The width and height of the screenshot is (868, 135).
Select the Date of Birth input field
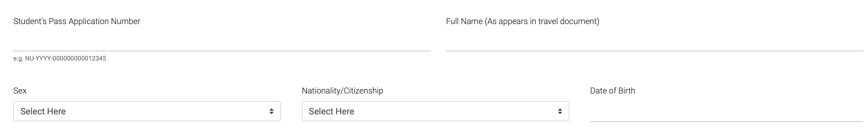point(726,113)
